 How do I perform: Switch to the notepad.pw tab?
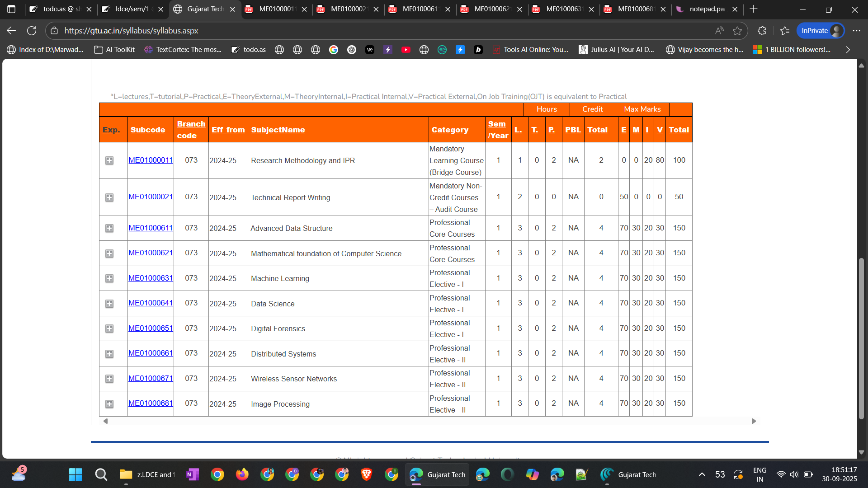point(707,9)
